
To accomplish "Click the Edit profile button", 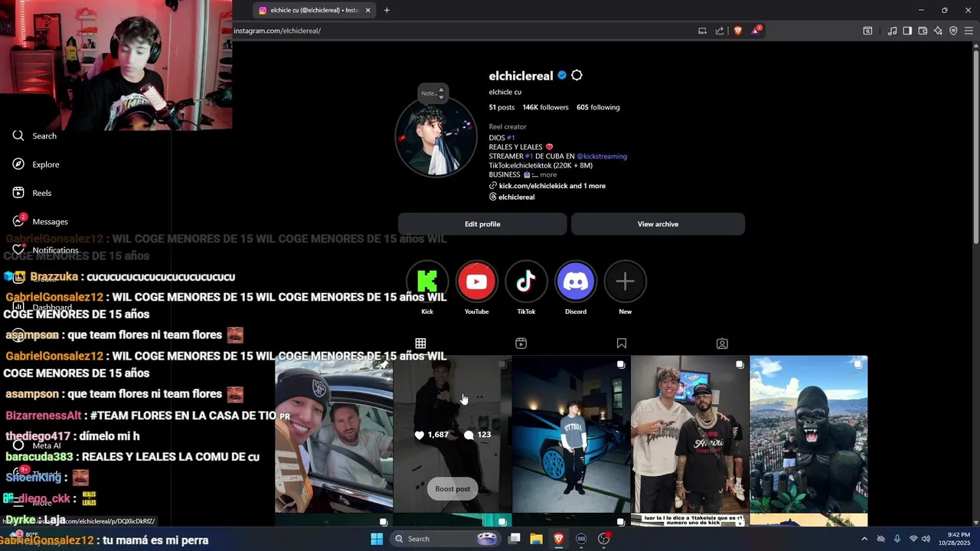I will (x=482, y=224).
